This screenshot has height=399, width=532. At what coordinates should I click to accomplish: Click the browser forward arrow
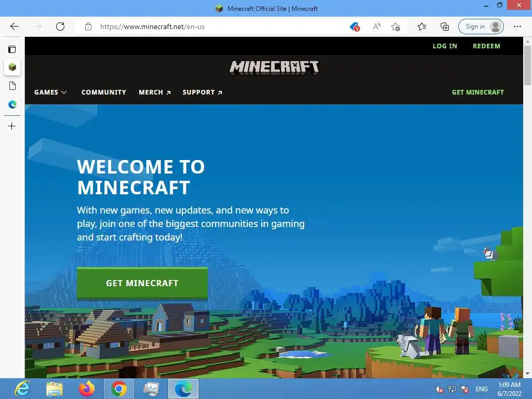point(37,26)
